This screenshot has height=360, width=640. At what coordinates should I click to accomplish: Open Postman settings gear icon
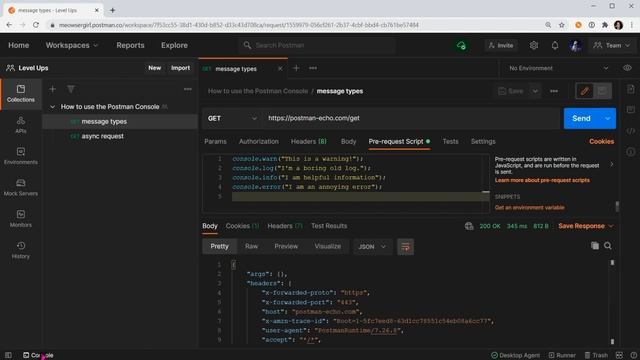coord(533,45)
